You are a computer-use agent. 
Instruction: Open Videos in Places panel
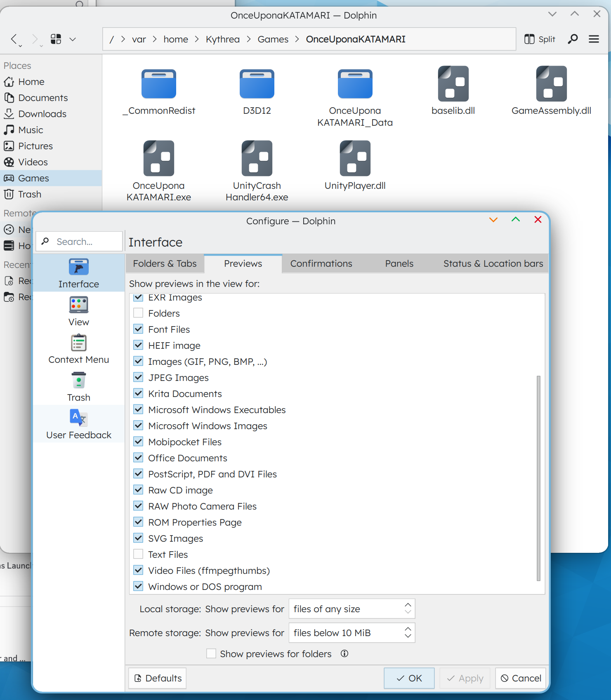click(x=51, y=162)
